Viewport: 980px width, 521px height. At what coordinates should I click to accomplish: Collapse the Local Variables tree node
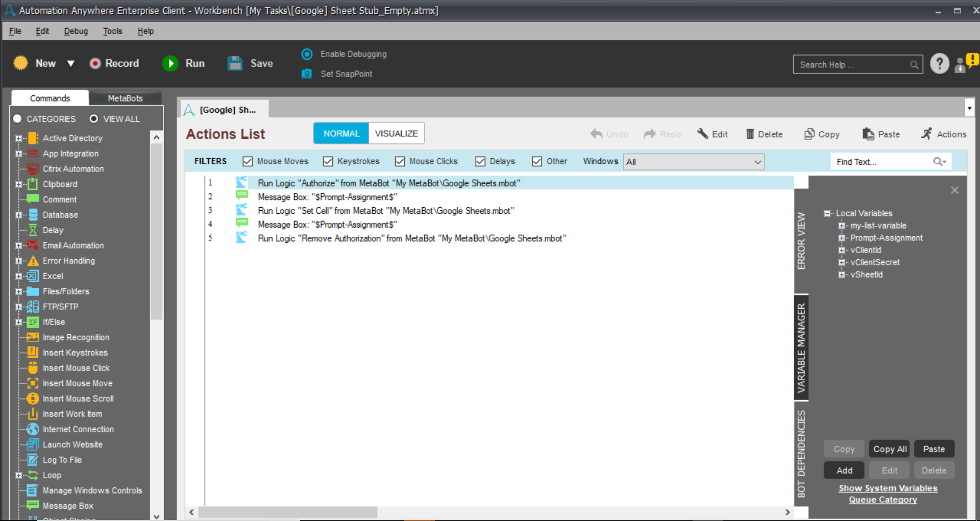tap(827, 213)
